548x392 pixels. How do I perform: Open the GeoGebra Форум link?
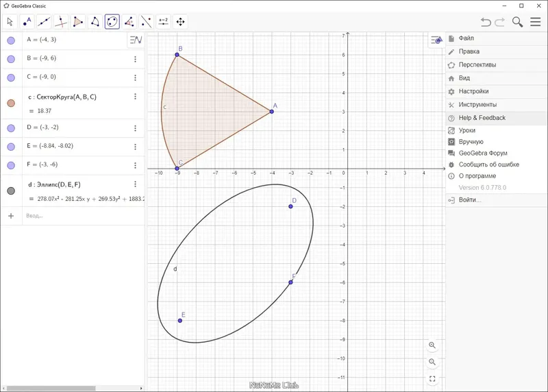coord(497,153)
